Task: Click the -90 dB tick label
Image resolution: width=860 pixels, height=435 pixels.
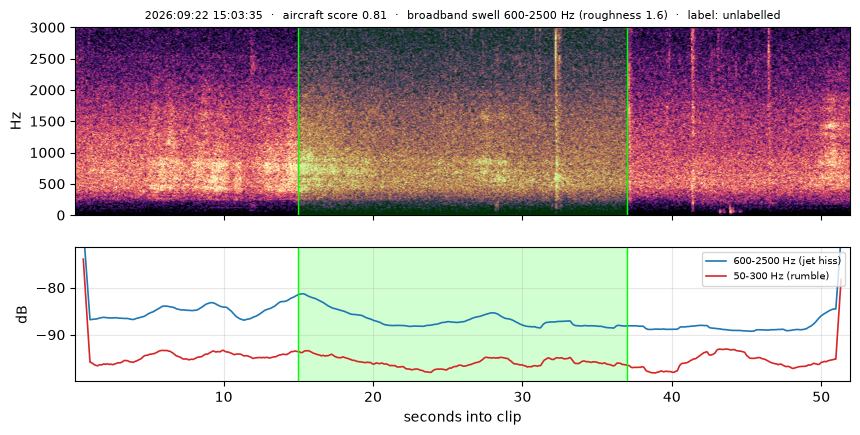Action: [54, 335]
